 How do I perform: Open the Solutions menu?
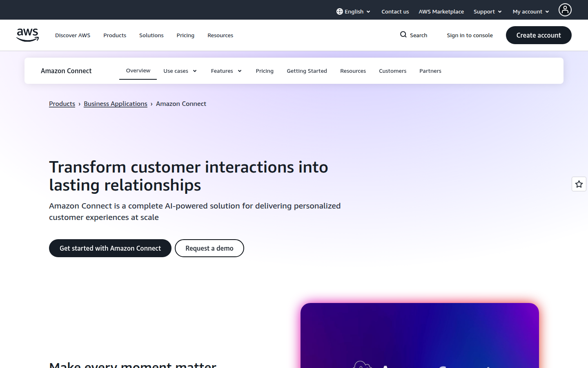tap(151, 35)
